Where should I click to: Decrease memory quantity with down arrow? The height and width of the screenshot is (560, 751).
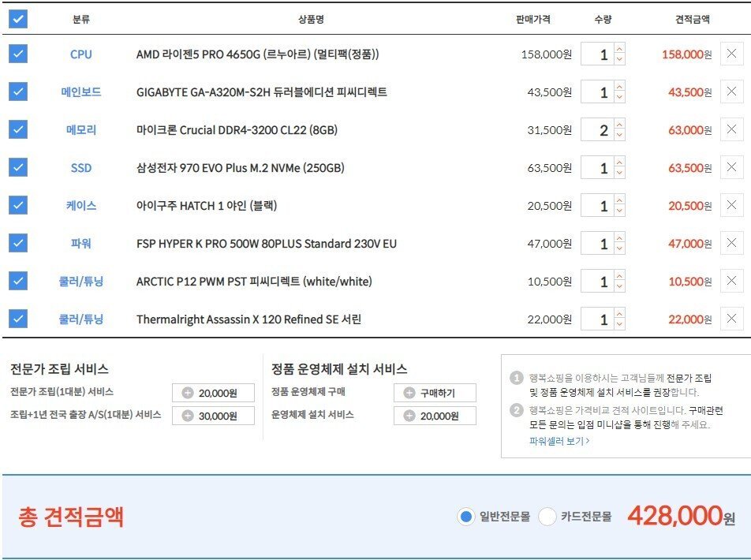(x=619, y=135)
